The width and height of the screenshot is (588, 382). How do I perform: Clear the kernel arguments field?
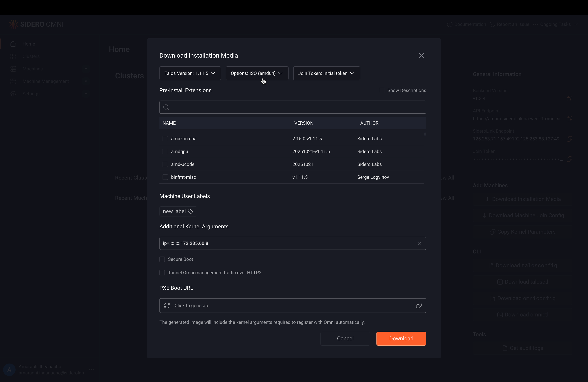[419, 243]
